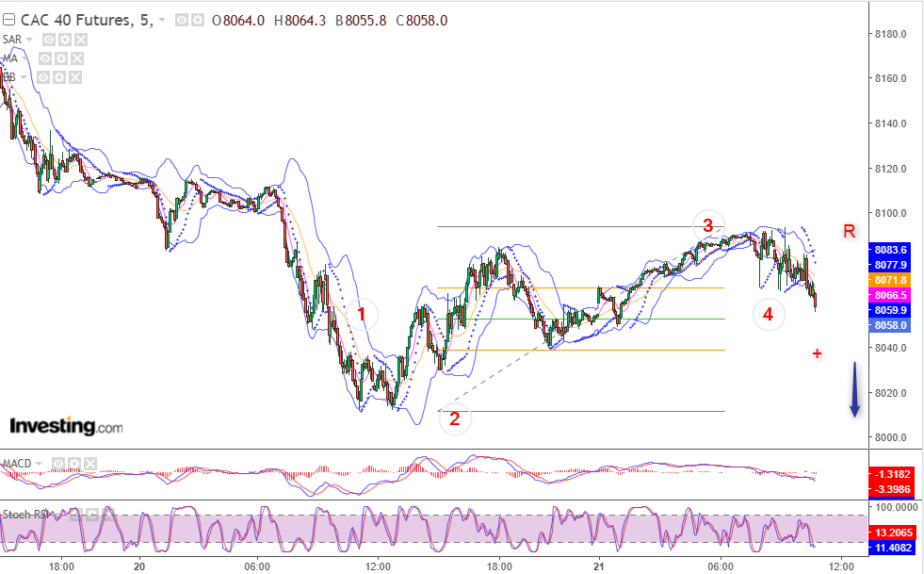Click the magenta 8066.5 price label on axis
The width and height of the screenshot is (924, 574).
click(890, 295)
